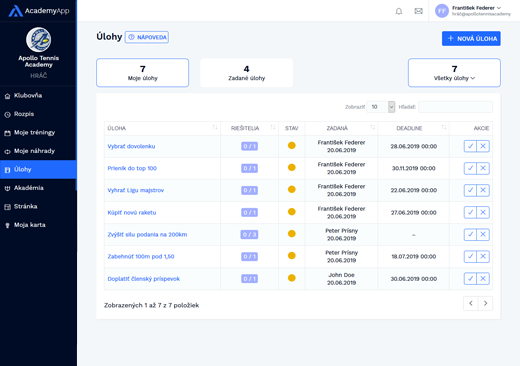Expand the Všetky úlohy filter dropdown

(454, 73)
